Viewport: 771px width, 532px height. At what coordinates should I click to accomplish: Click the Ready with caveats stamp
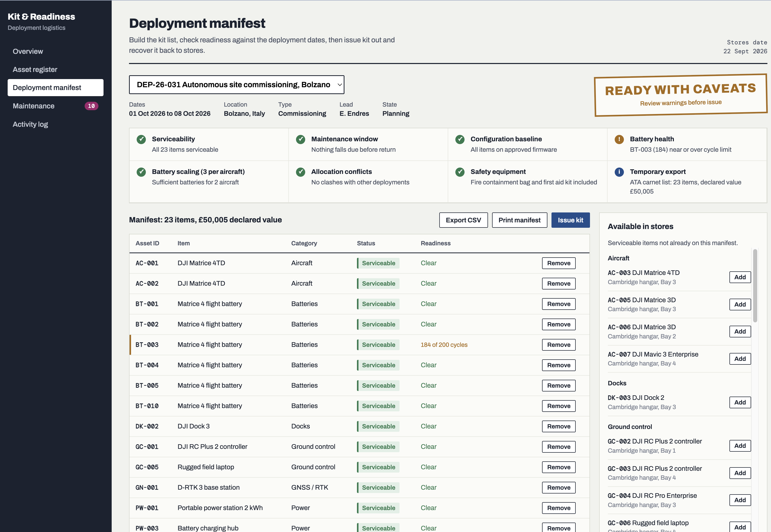pyautogui.click(x=680, y=95)
